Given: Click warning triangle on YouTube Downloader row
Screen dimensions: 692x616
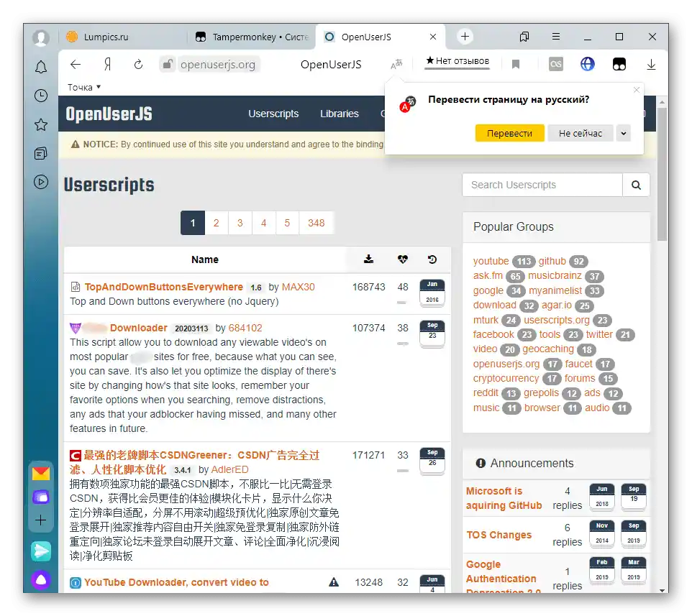Looking at the screenshot, I should click(x=334, y=582).
